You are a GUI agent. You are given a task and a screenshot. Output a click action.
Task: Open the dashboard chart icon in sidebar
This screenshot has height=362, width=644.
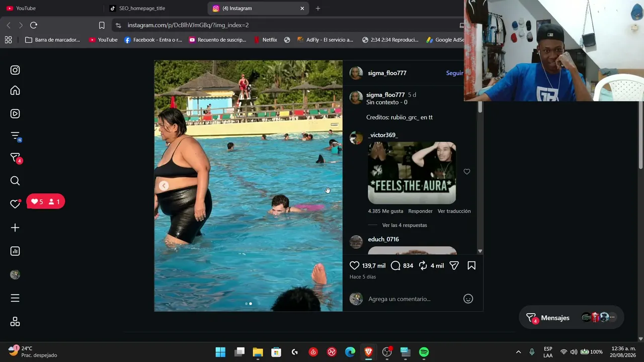click(15, 251)
